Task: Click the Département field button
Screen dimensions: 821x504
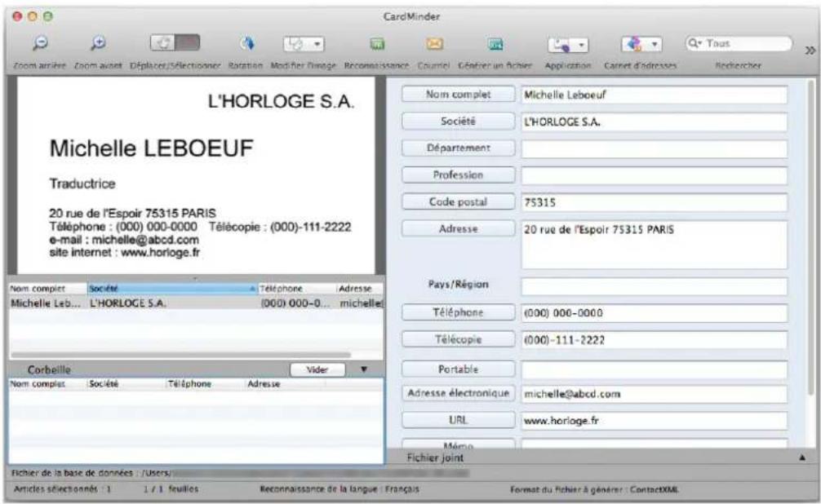Action: [458, 148]
